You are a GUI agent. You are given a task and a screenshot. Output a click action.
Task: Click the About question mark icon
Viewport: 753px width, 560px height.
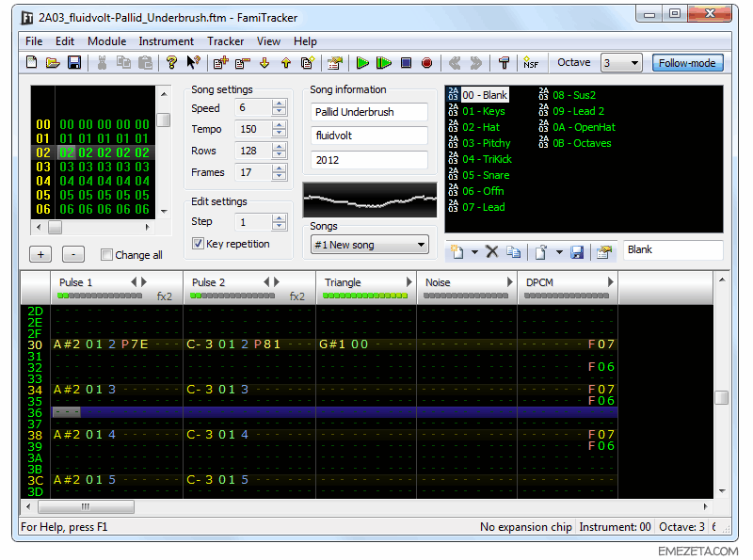click(x=171, y=63)
